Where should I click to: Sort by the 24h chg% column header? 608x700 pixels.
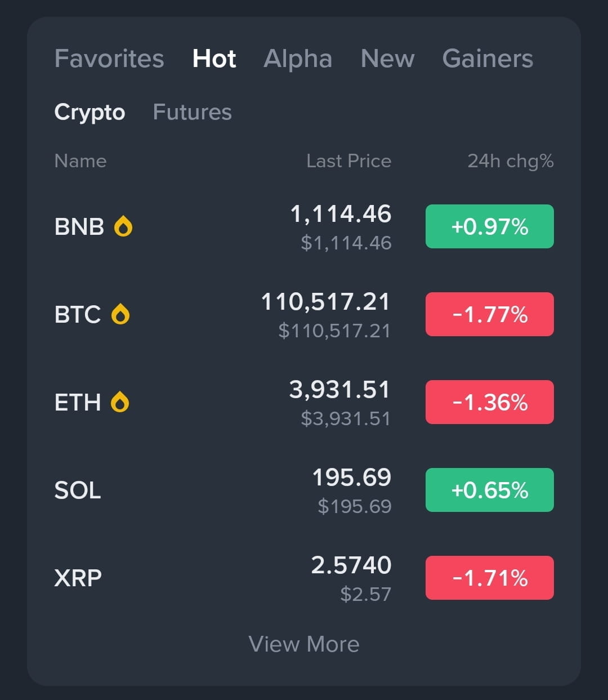pyautogui.click(x=511, y=161)
